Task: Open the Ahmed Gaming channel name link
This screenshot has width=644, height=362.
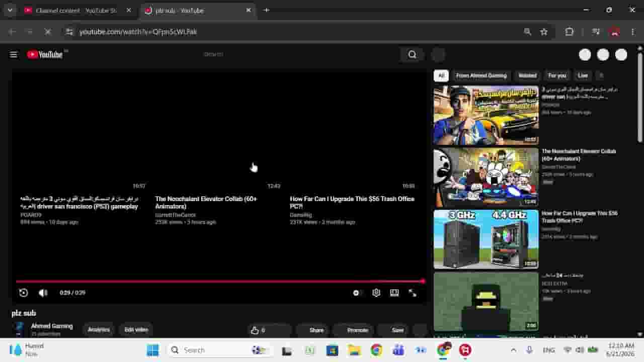Action: pos(52,326)
